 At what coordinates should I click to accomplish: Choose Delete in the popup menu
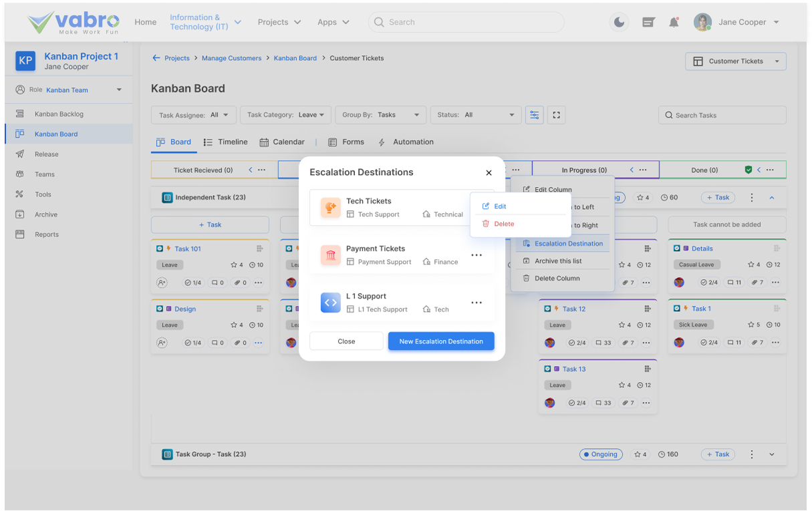pos(503,224)
